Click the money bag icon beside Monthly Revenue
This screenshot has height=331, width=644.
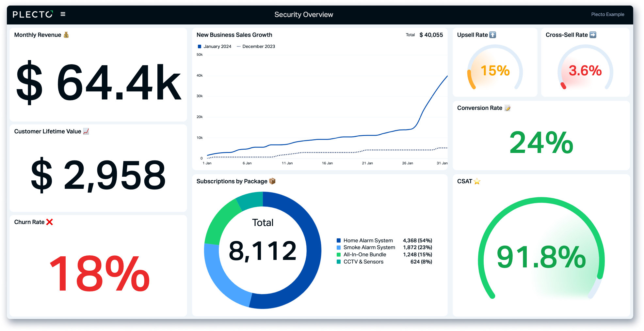coord(66,35)
